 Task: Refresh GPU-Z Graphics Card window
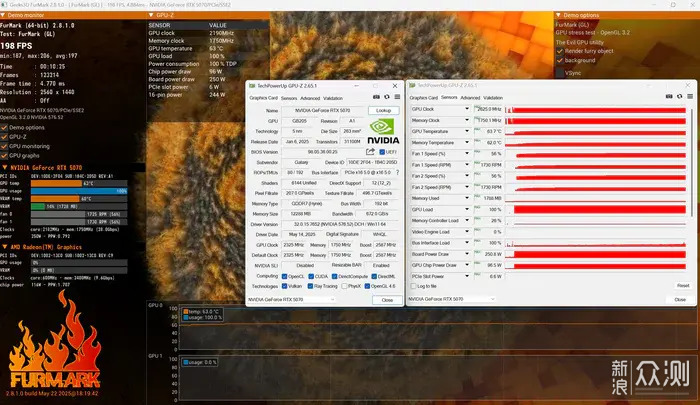point(387,97)
